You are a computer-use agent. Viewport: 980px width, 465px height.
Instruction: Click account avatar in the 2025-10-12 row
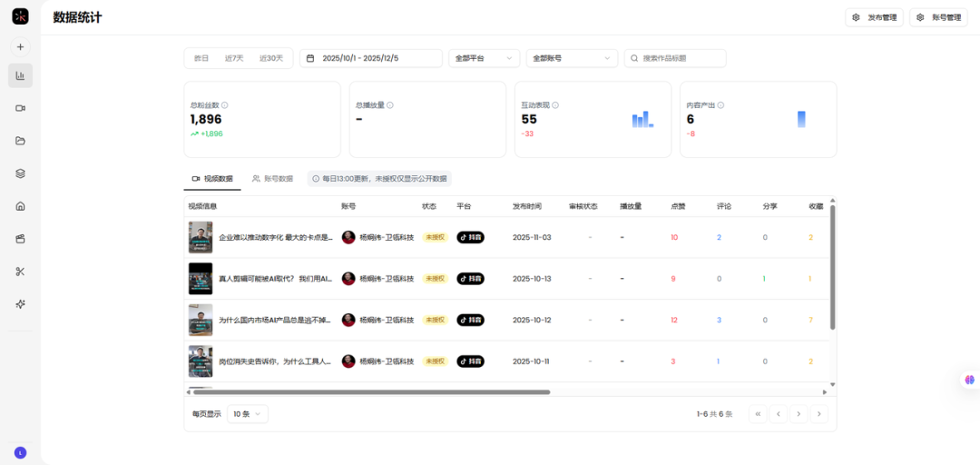(348, 320)
